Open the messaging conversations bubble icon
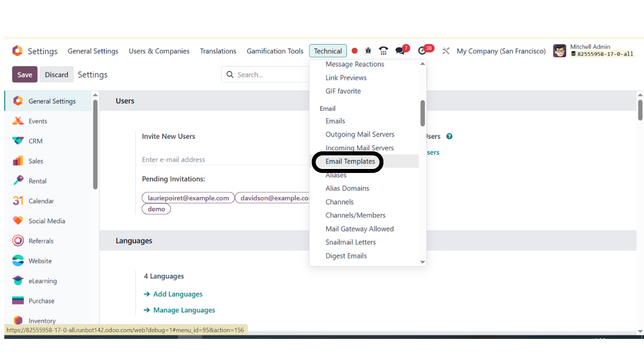This screenshot has height=362, width=644. (x=399, y=51)
